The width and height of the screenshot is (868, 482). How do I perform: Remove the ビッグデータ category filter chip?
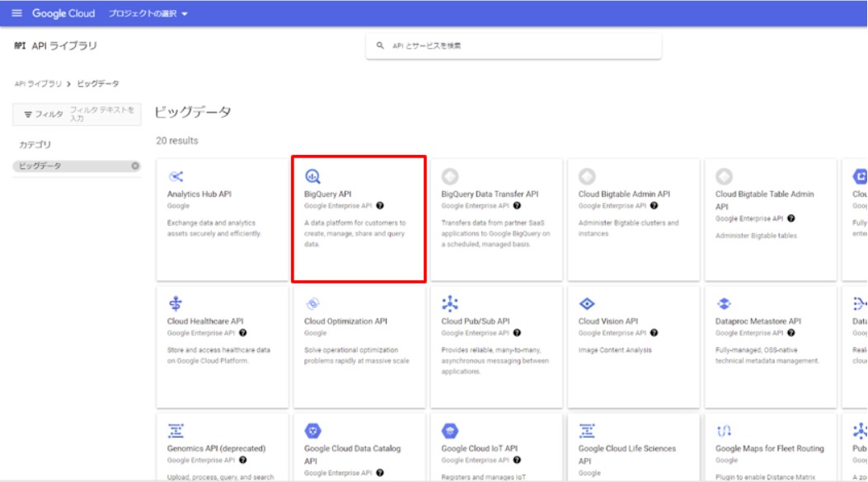(x=135, y=166)
